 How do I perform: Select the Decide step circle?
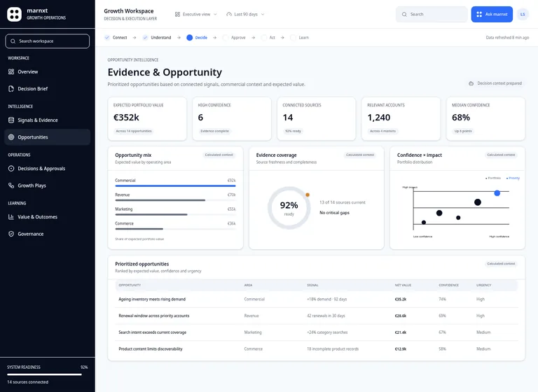tap(189, 37)
